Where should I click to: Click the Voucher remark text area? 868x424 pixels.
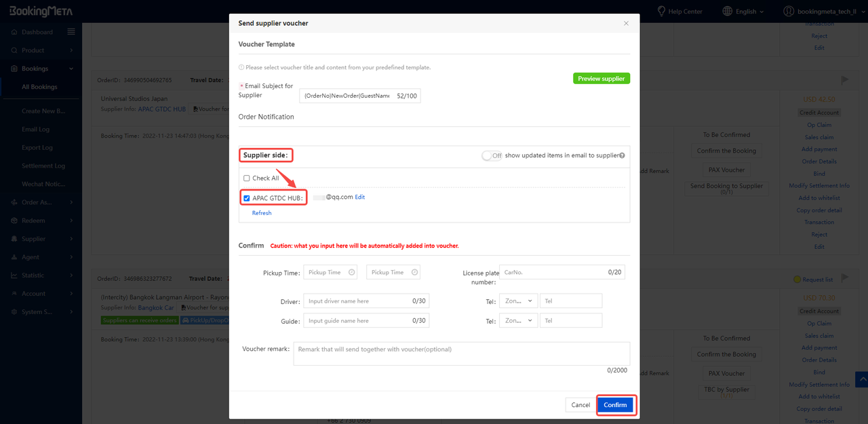click(461, 353)
